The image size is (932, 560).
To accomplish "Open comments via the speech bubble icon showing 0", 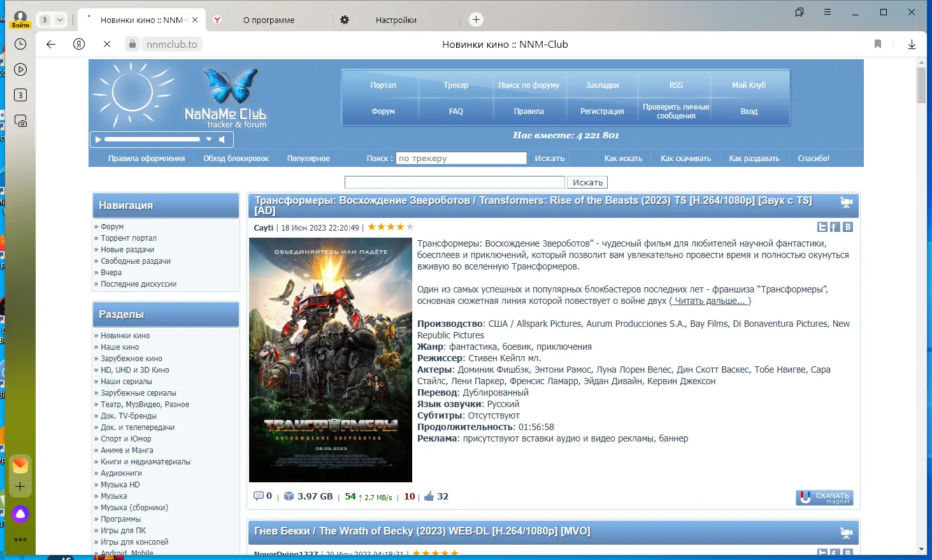I will tap(260, 496).
